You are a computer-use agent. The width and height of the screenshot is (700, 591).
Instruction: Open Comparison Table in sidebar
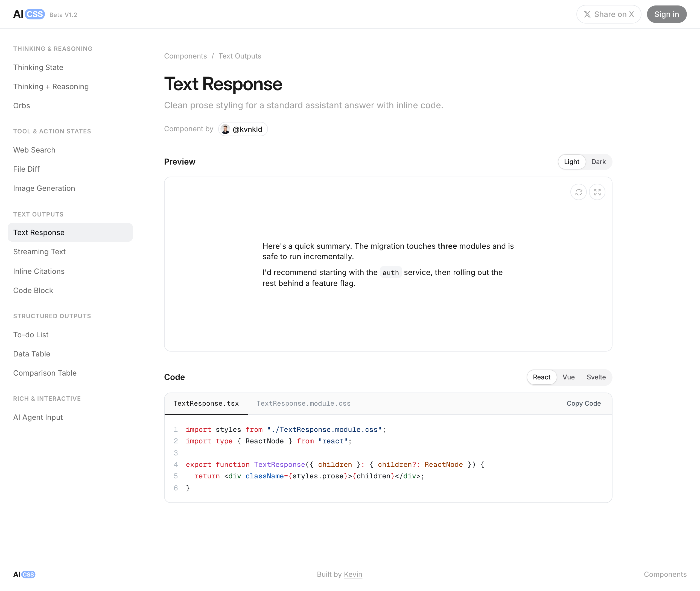coord(70,373)
